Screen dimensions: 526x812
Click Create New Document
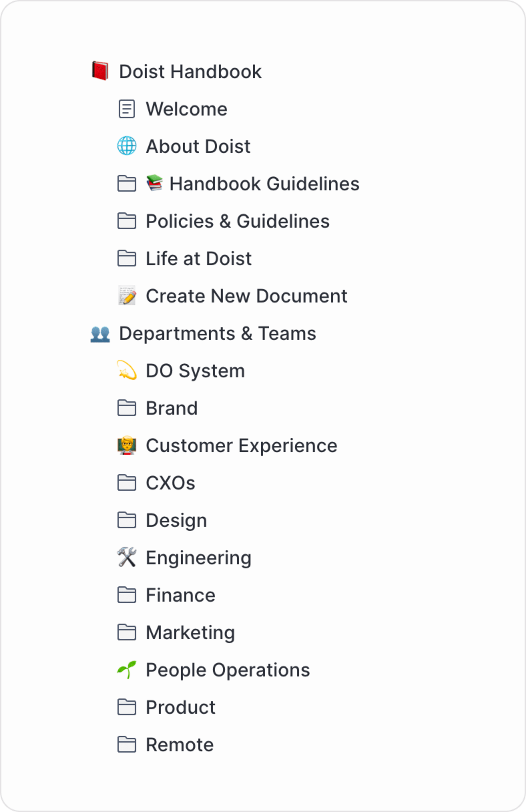[246, 296]
